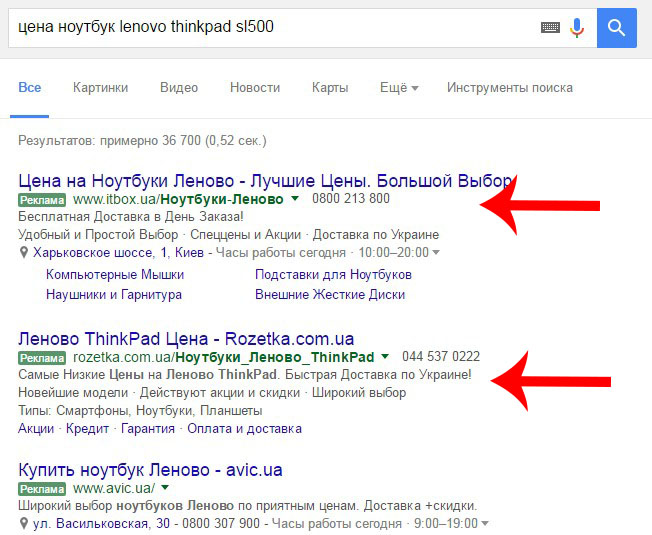This screenshot has height=535, width=652.
Task: Open the Кредит sitelink
Action: (87, 429)
